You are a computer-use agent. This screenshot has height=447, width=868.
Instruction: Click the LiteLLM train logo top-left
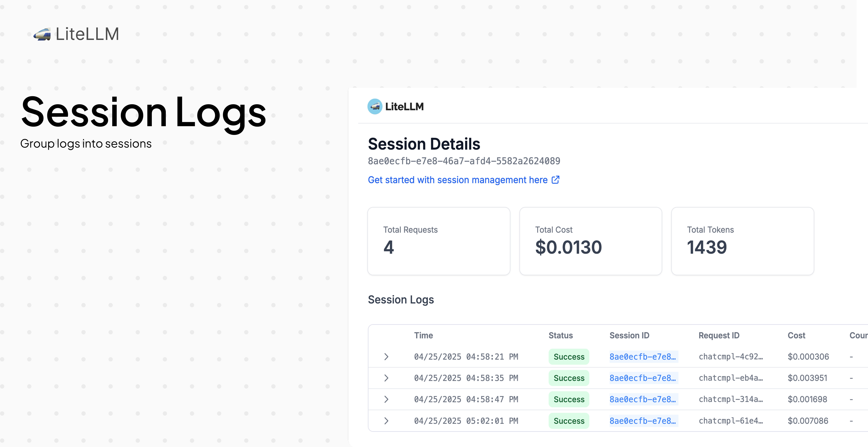point(42,34)
